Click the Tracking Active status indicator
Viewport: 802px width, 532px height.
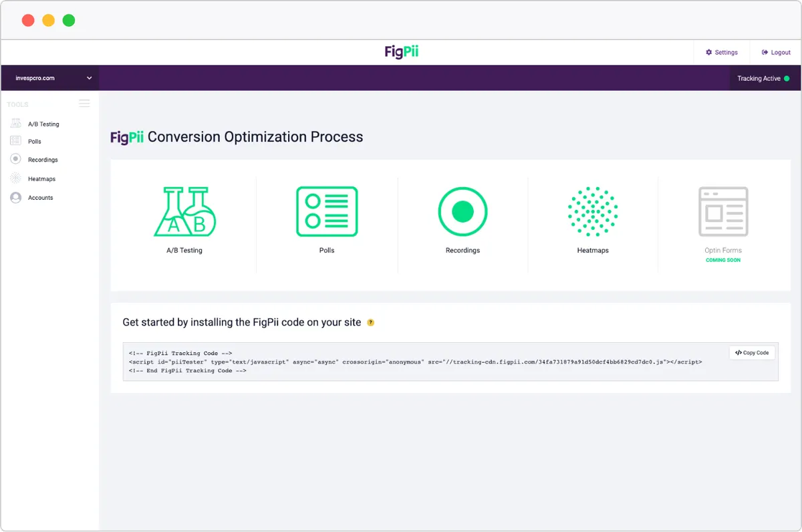coord(763,78)
